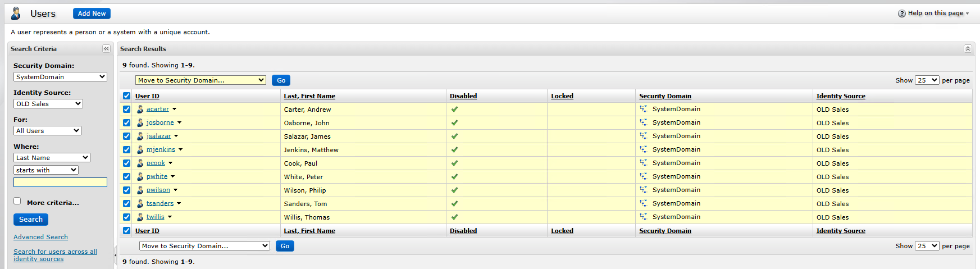Click the search text input field
Screen dimensions: 980x269
tap(60, 183)
